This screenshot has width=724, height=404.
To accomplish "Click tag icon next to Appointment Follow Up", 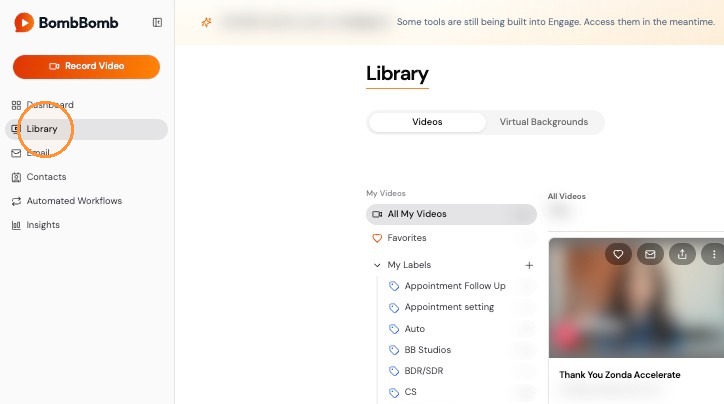I will point(394,286).
